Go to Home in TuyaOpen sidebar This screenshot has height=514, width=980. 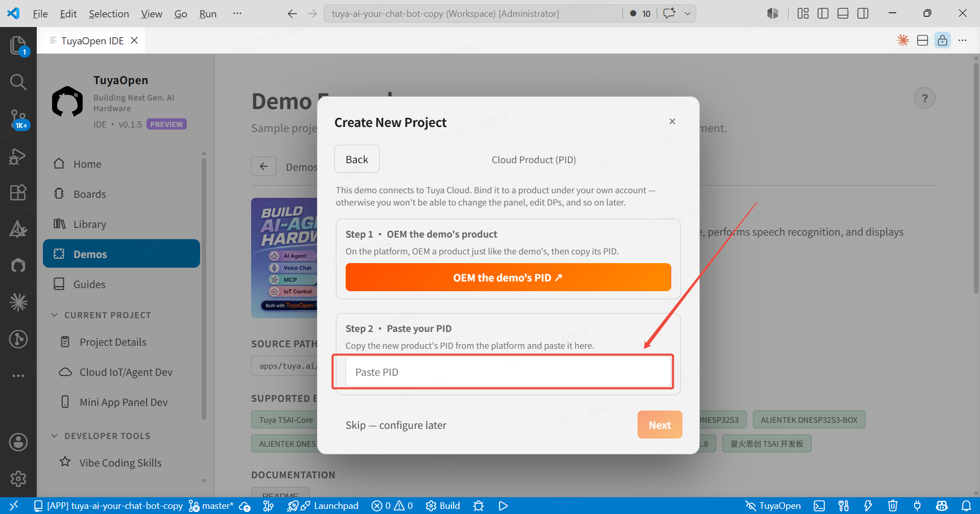[121, 164]
